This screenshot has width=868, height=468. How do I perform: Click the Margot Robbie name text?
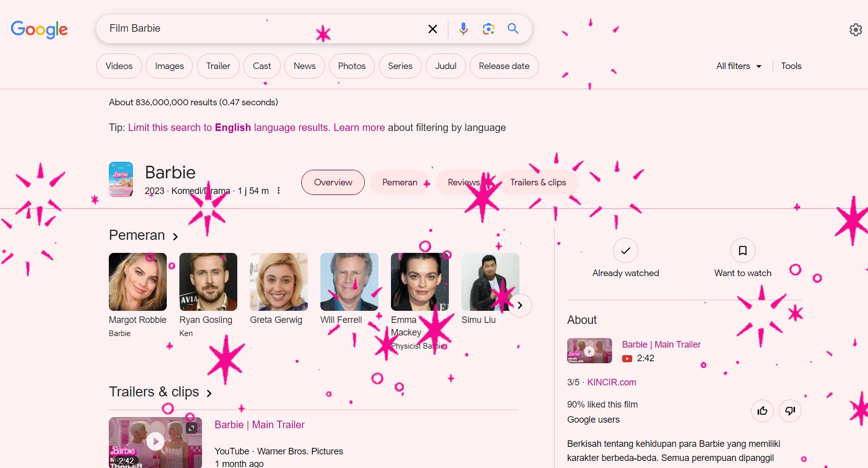click(138, 320)
